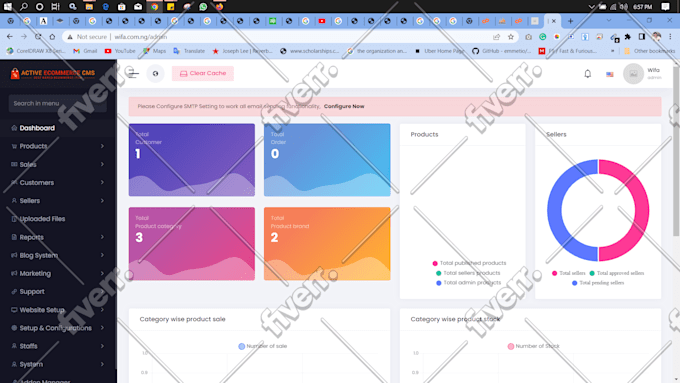Click the Configure Now link
680x383 pixels.
[x=344, y=106]
